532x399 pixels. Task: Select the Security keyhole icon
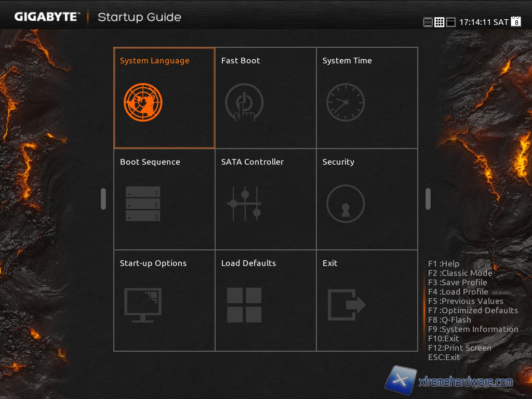345,204
